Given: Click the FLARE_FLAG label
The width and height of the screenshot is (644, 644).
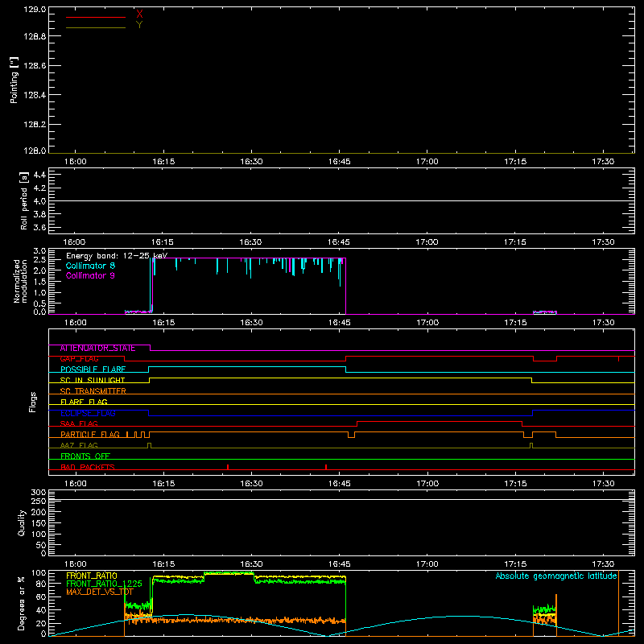Looking at the screenshot, I should pyautogui.click(x=84, y=402).
